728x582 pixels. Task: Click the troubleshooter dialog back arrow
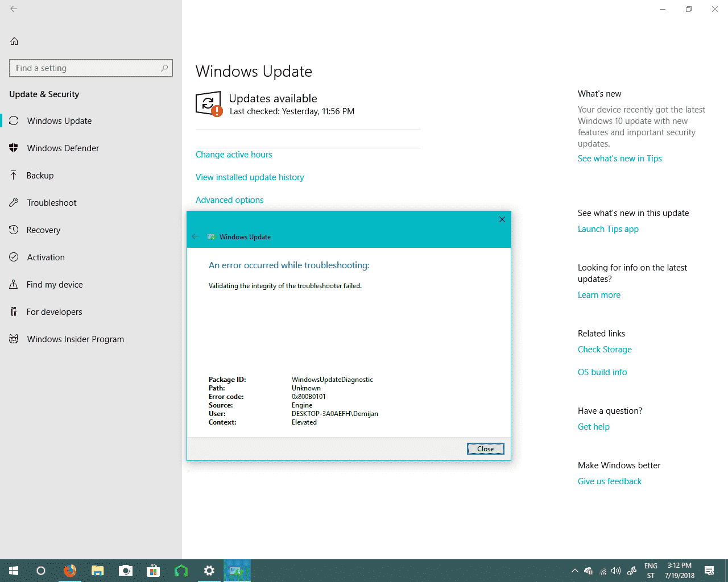click(195, 236)
